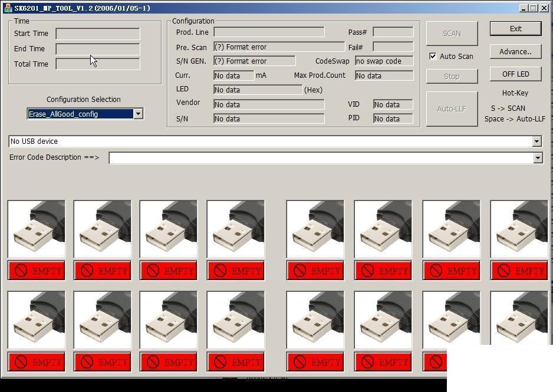Viewport: 553px width, 392px height.
Task: Click the VID field
Action: click(x=393, y=104)
